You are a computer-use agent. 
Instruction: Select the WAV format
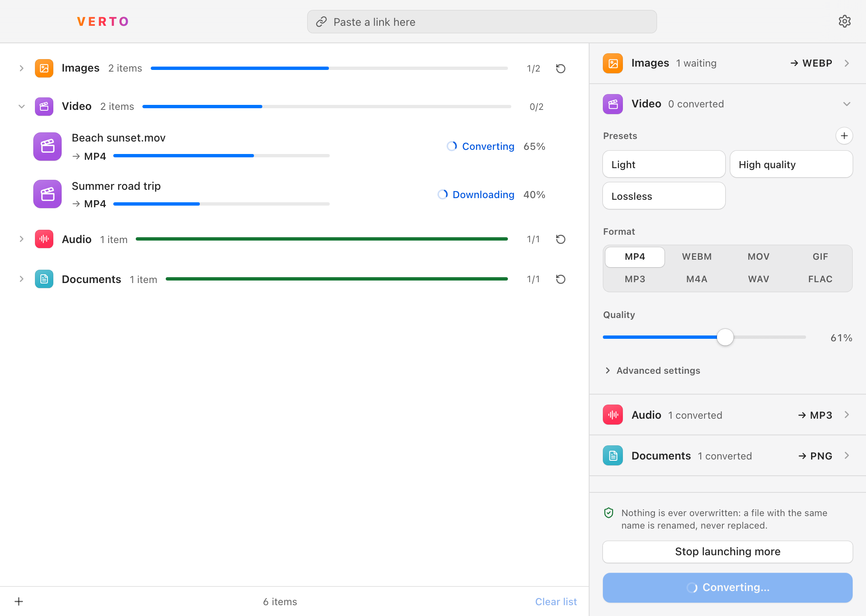click(759, 279)
